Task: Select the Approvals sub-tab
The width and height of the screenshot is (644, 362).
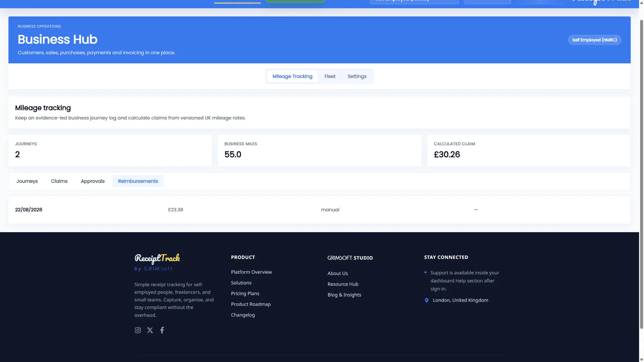Action: [93, 181]
